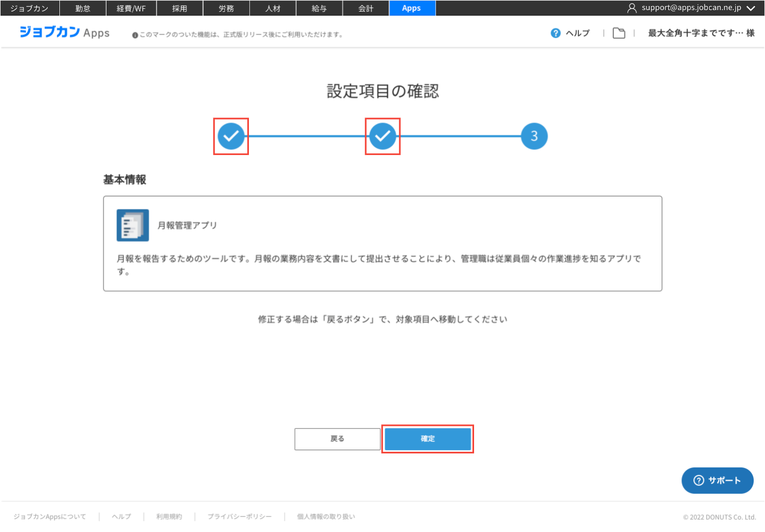Click ジョブカンAppsについて footer link
This screenshot has height=532, width=765.
[x=50, y=516]
